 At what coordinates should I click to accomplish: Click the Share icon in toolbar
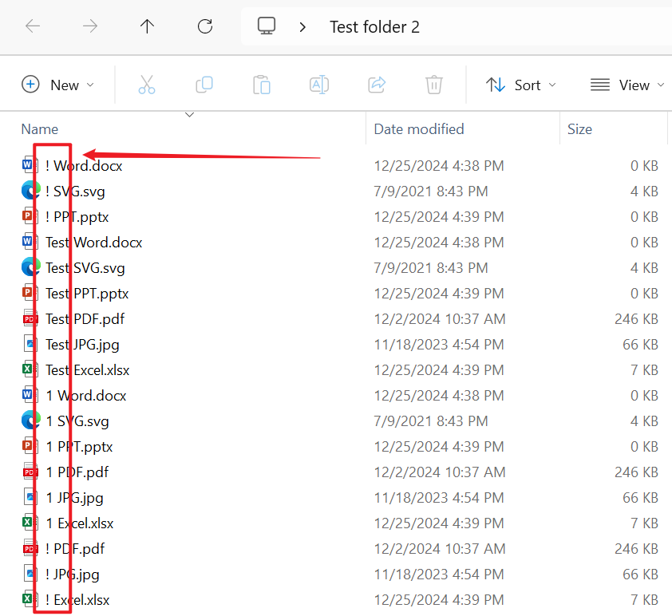pos(377,85)
